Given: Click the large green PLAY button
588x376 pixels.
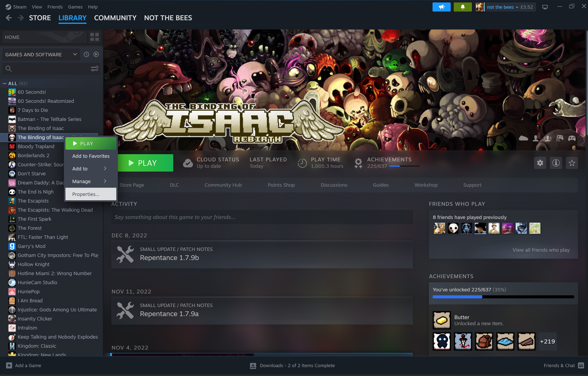Looking at the screenshot, I should (x=145, y=163).
